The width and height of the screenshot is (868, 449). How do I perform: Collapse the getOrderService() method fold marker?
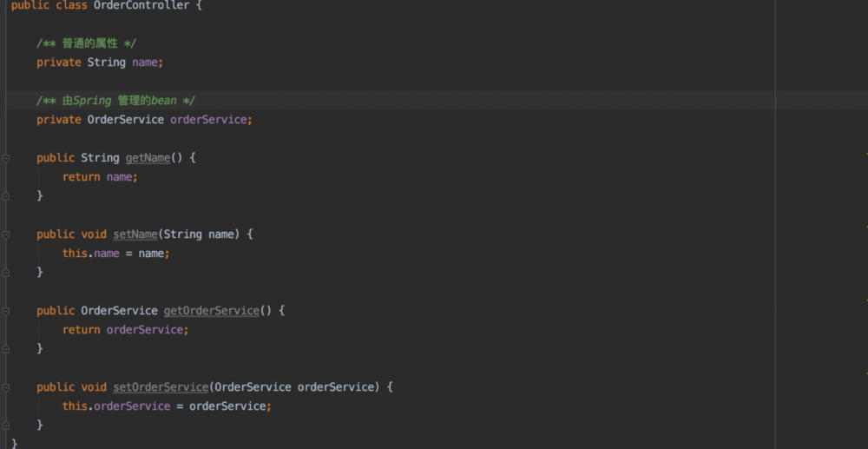coord(6,311)
